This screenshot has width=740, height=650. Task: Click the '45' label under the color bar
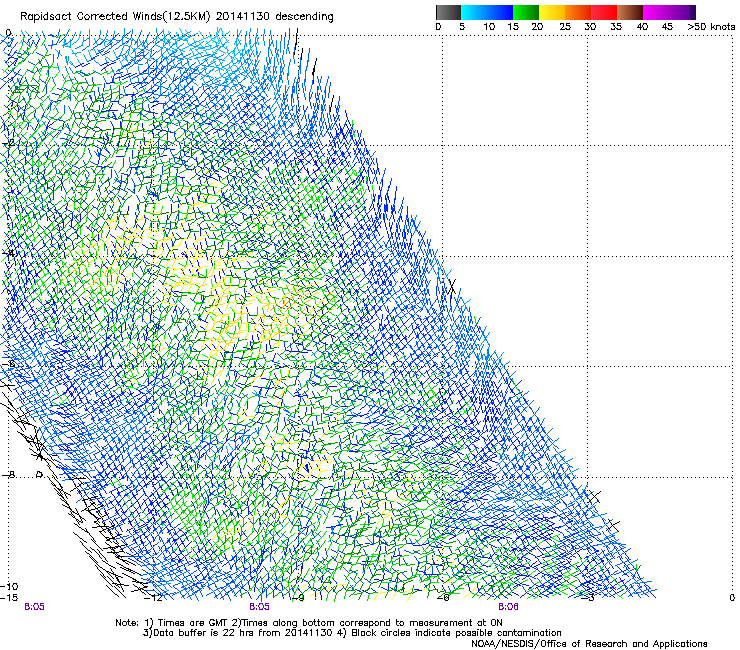tap(667, 27)
